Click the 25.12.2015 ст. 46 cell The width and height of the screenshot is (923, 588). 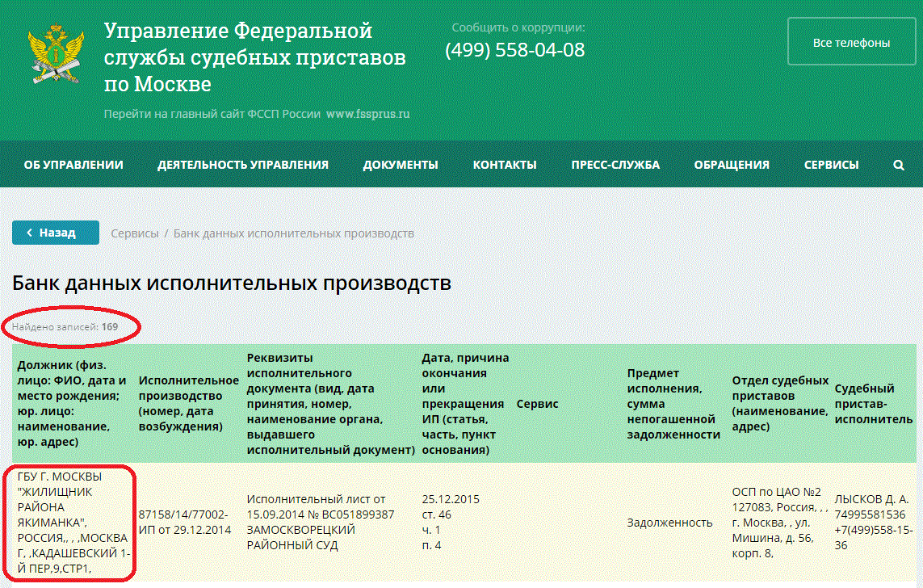click(451, 522)
